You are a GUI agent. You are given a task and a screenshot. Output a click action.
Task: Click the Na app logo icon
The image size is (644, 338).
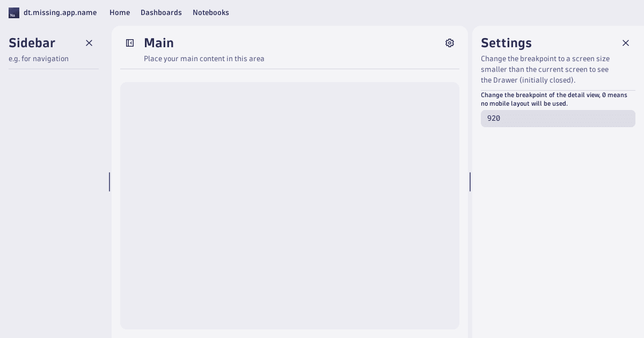pyautogui.click(x=14, y=12)
